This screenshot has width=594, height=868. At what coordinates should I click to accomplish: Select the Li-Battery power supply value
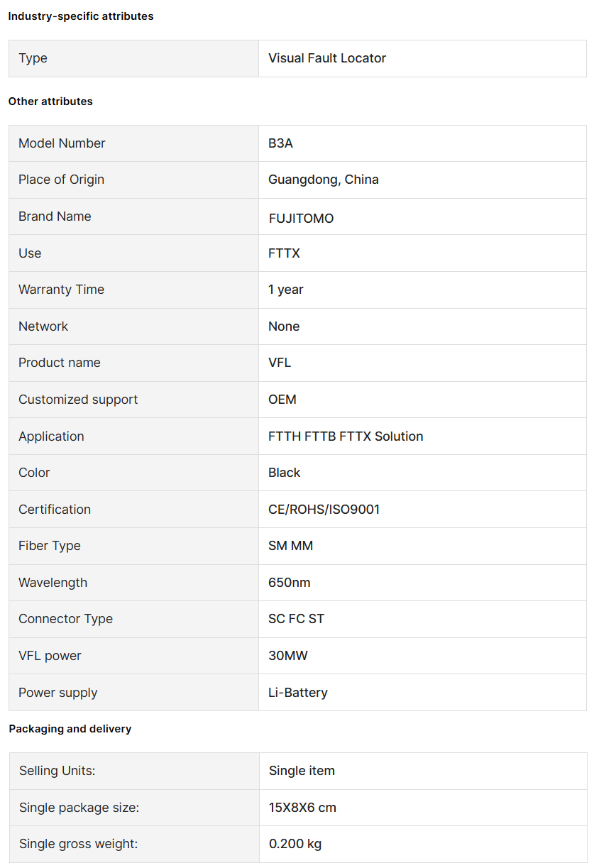(298, 693)
